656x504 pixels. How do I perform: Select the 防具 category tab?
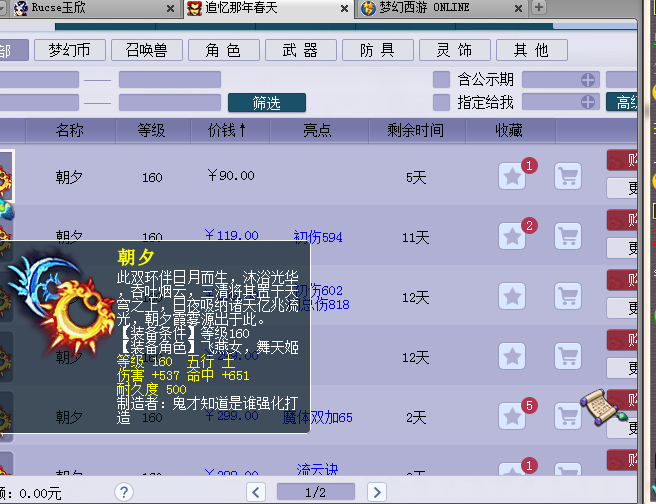tap(378, 50)
